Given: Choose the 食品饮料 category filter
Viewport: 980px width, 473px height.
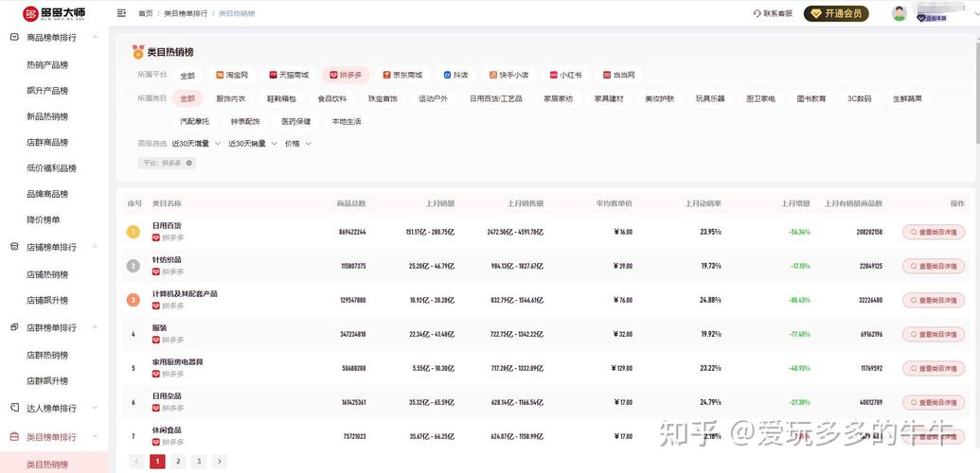Looking at the screenshot, I should point(331,98).
